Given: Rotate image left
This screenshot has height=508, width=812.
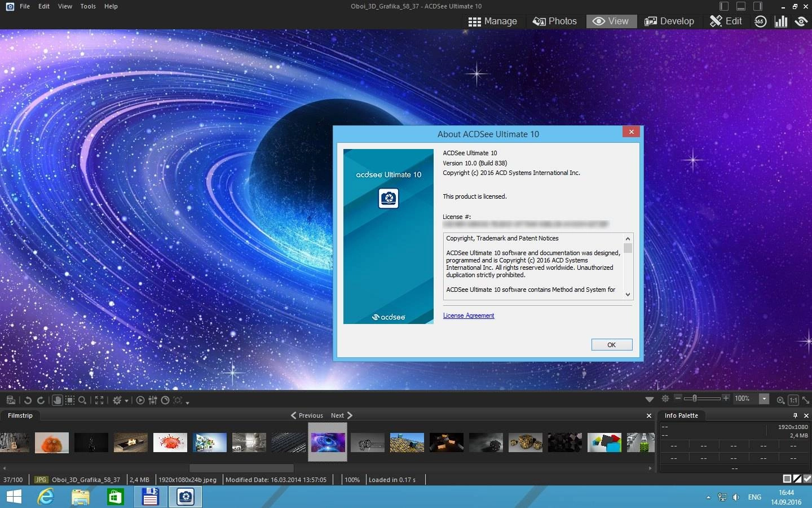Looking at the screenshot, I should tap(28, 400).
